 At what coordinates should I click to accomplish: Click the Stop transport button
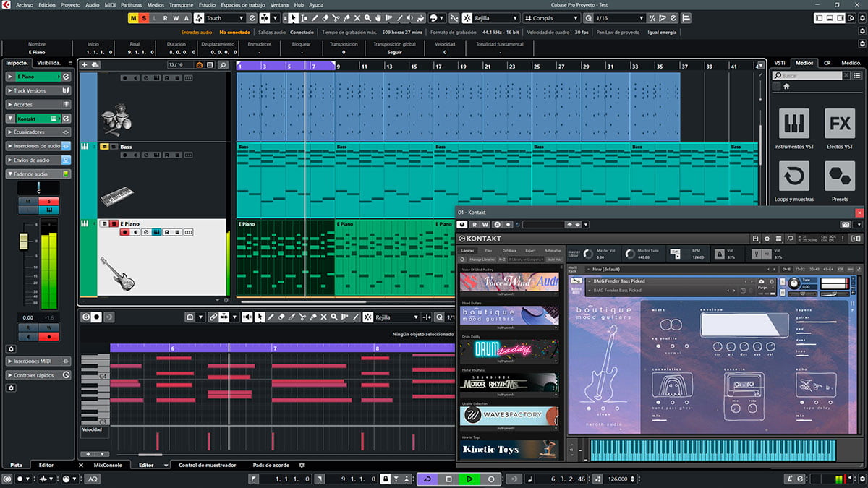(x=448, y=479)
